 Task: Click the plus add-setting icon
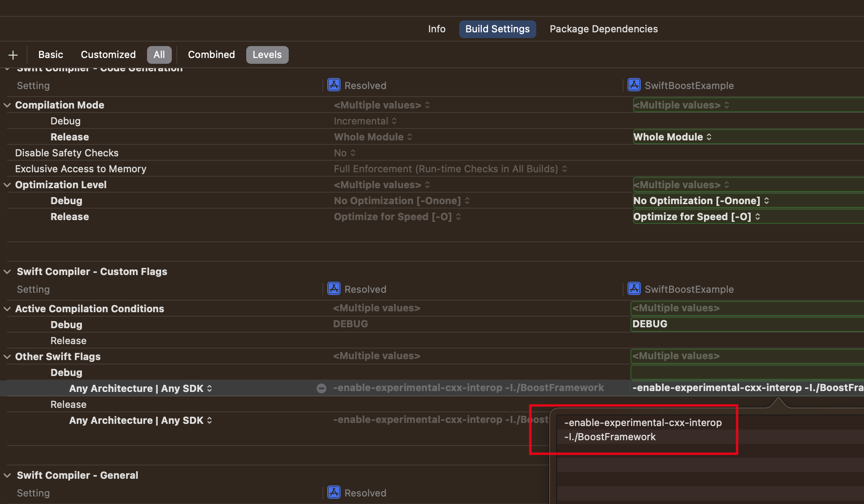pos(13,55)
